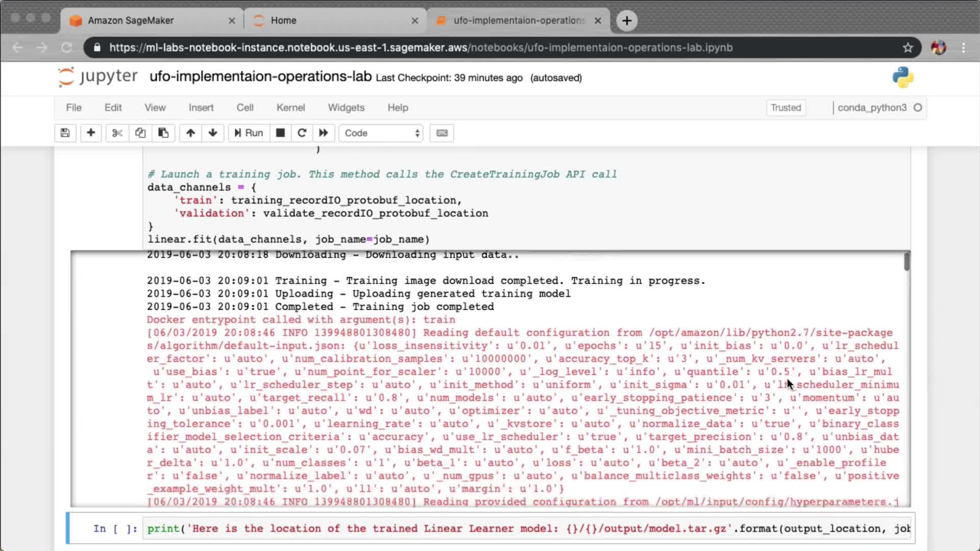Interrupt the kernel with stop icon
Image resolution: width=980 pixels, height=551 pixels.
click(280, 133)
